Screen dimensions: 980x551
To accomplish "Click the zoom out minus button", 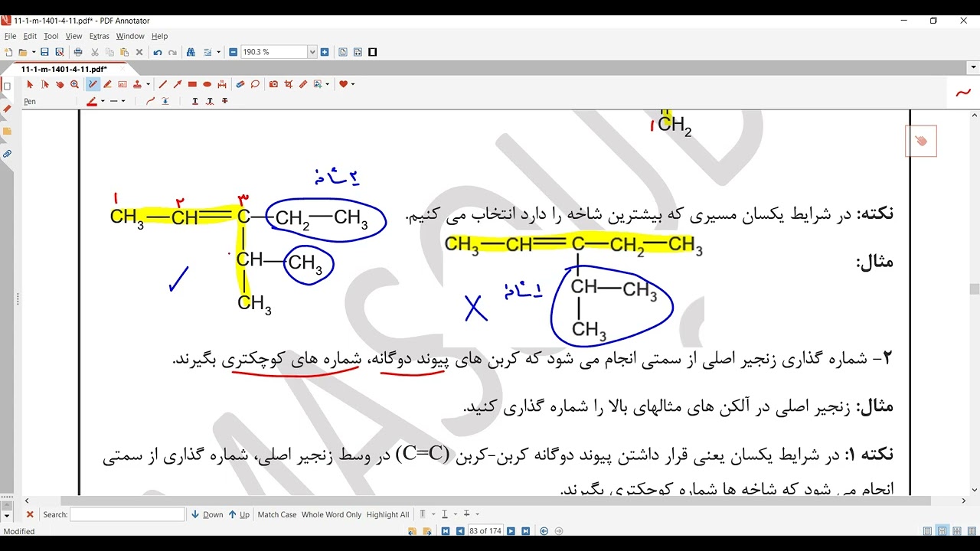I will point(233,52).
